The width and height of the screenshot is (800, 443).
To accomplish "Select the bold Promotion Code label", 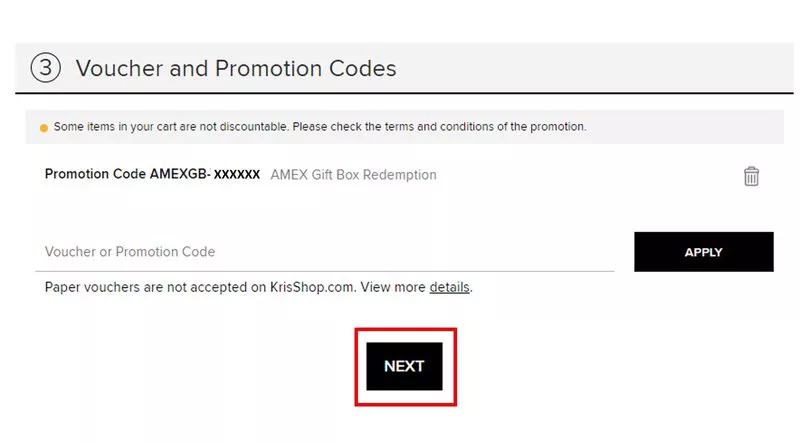I will click(x=95, y=174).
